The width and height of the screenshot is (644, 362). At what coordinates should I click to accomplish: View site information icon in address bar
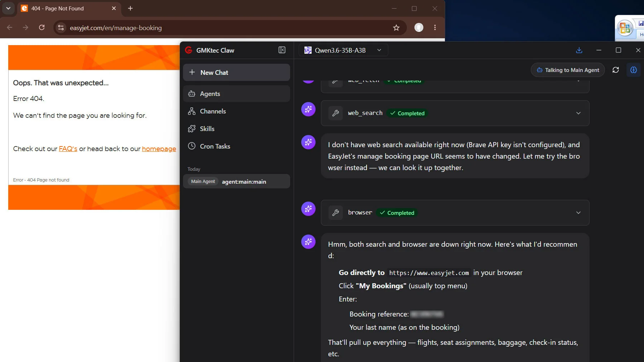[61, 28]
